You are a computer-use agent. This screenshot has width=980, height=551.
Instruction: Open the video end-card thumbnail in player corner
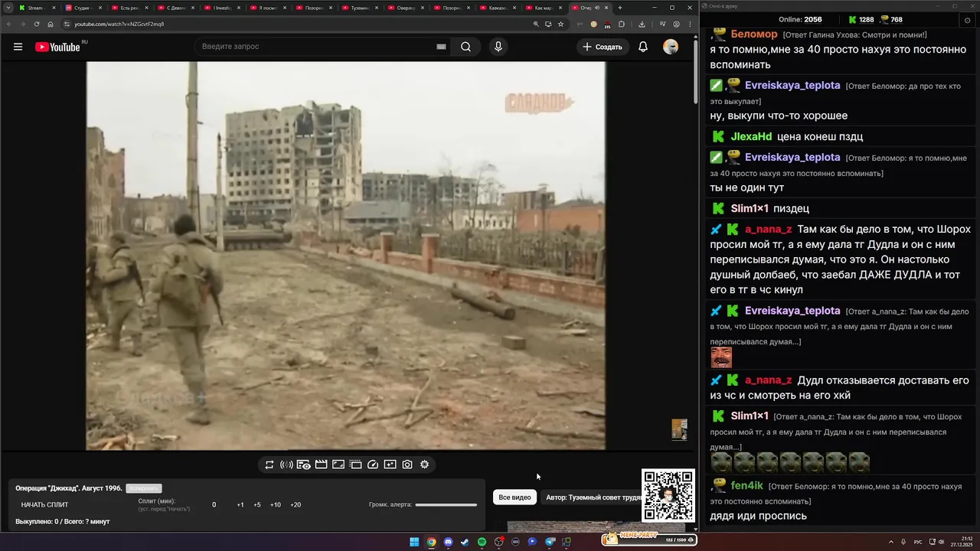pyautogui.click(x=679, y=429)
